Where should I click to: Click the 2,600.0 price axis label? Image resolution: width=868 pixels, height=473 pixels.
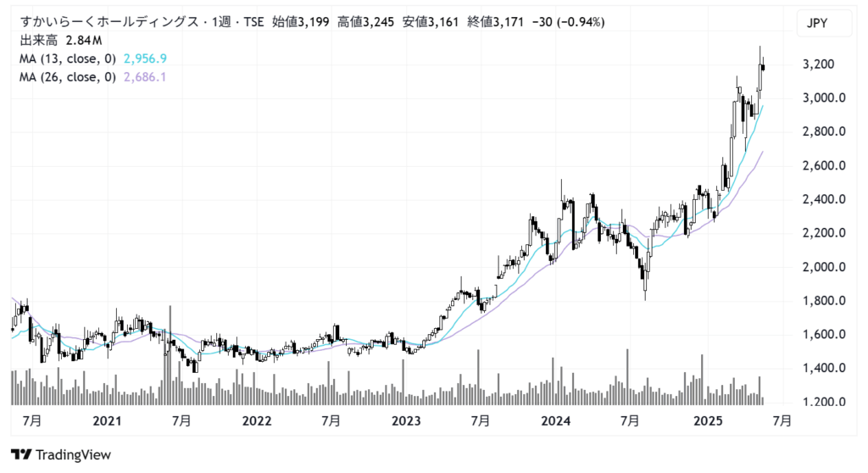click(x=824, y=165)
